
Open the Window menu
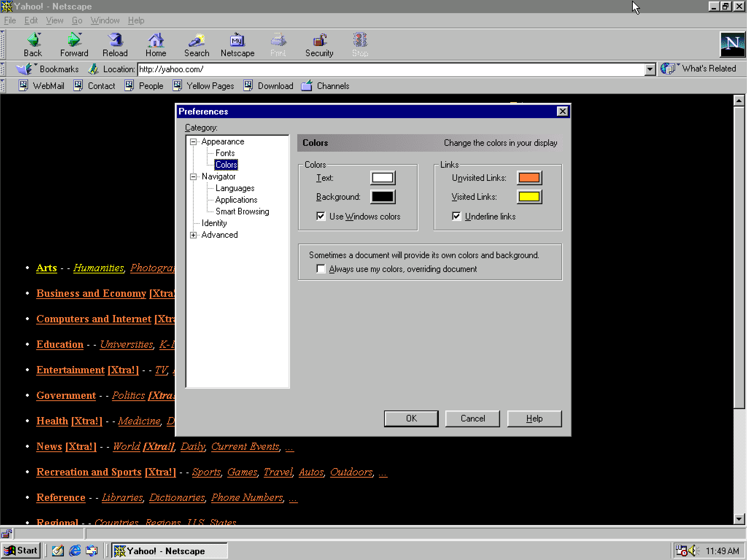105,20
